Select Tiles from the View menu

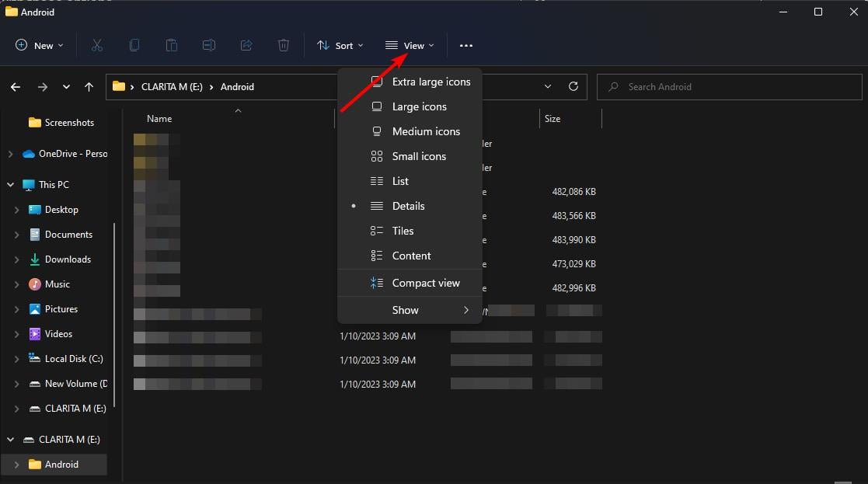coord(403,231)
